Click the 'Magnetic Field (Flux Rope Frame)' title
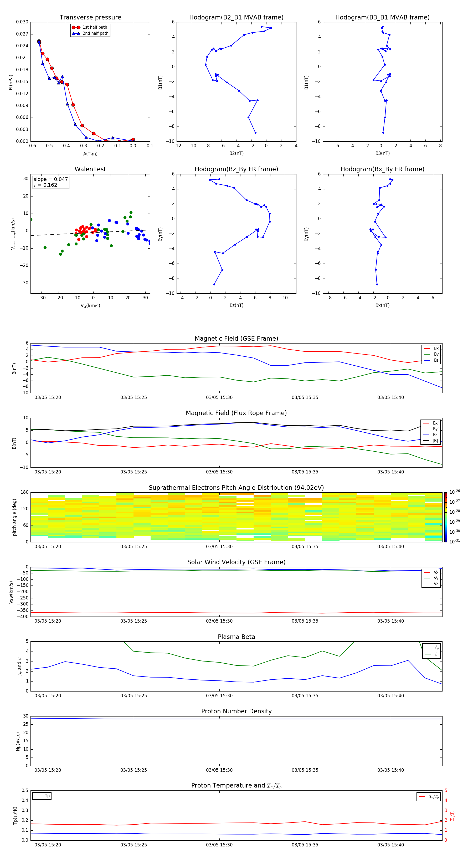The width and height of the screenshot is (473, 868). [236, 413]
